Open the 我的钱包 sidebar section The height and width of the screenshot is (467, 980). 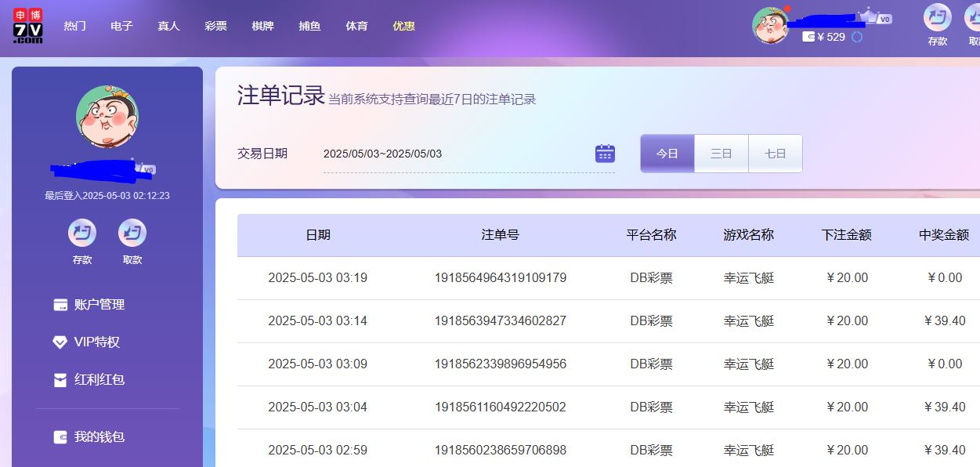(x=99, y=437)
